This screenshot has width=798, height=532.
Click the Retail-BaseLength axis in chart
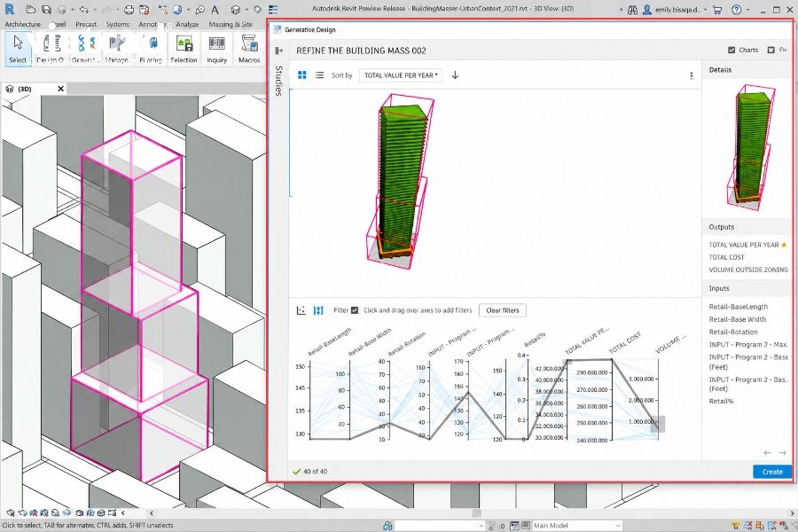coord(310,400)
